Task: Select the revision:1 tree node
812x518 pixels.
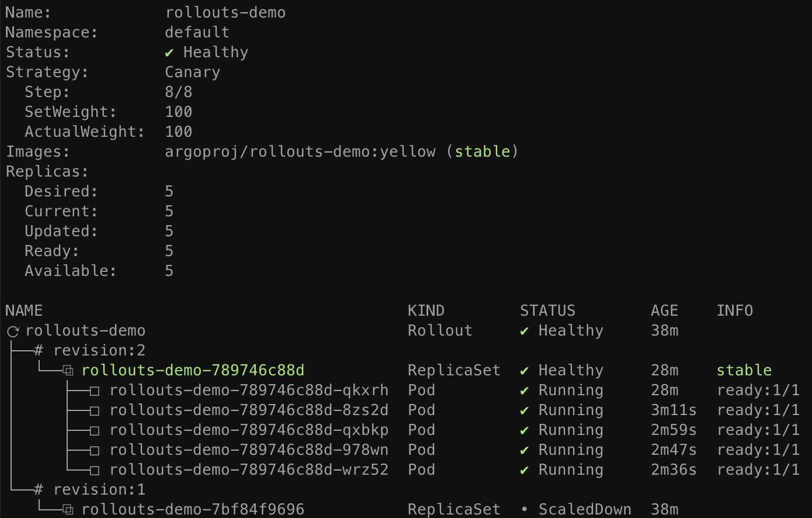Action: (x=99, y=490)
